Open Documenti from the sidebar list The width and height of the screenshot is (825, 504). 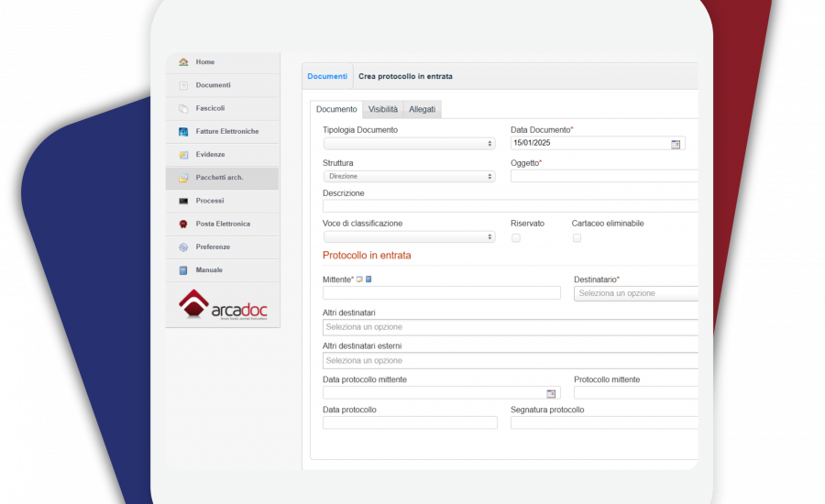point(213,85)
